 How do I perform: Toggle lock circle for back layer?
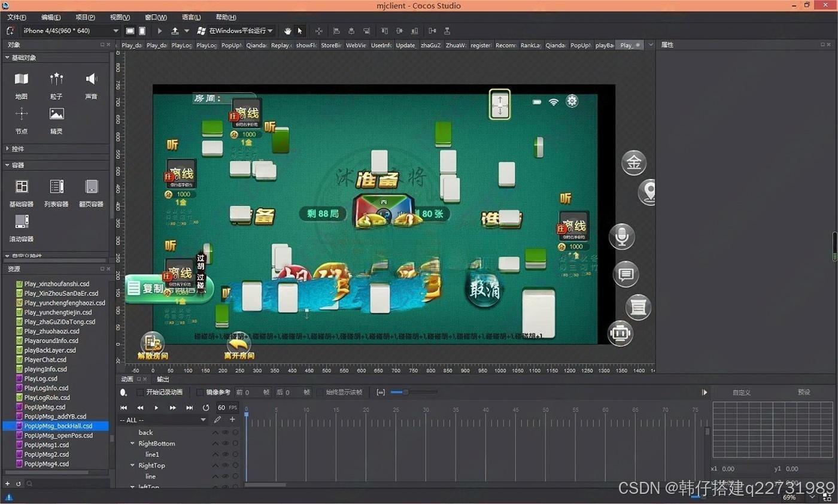tap(235, 432)
